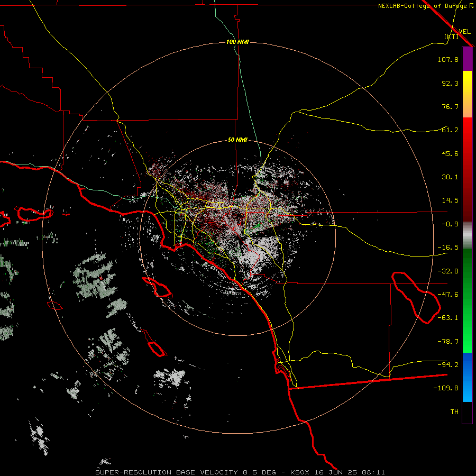Click the 50 NMI range ring label
Image resolution: width=476 pixels, height=476 pixels.
point(237,140)
